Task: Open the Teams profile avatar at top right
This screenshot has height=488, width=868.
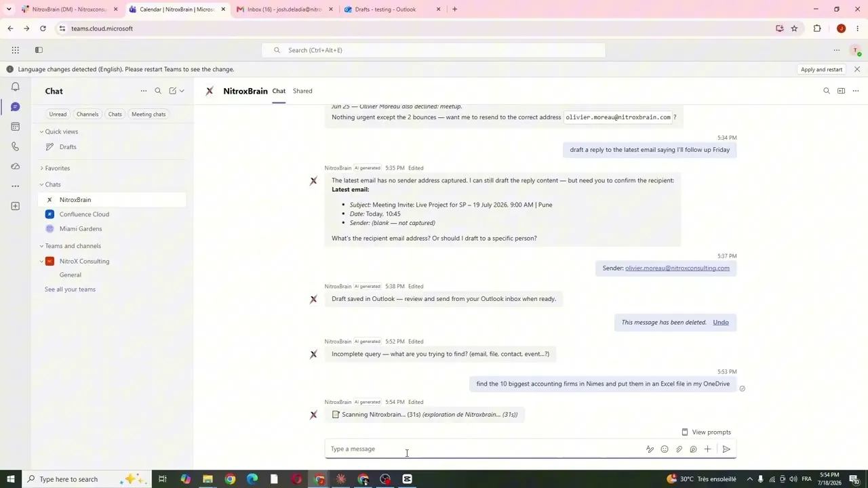Action: (x=856, y=51)
